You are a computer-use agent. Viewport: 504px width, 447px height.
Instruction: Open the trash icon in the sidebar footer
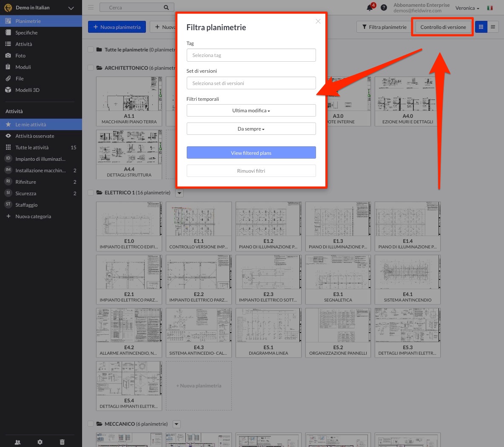[62, 442]
